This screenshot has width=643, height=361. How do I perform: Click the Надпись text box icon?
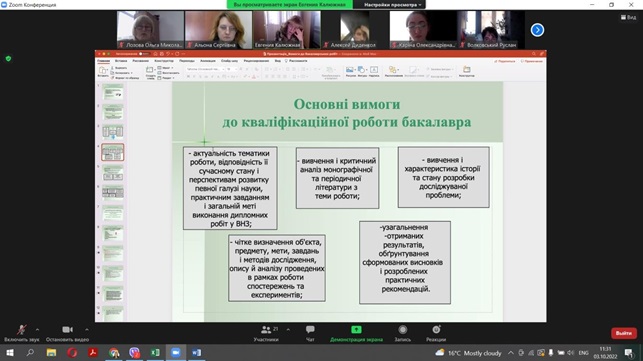click(374, 71)
